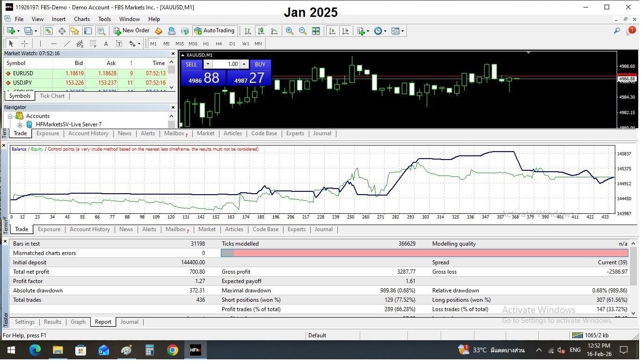This screenshot has height=364, width=641.
Task: Select the horizontal line drawing tool
Action: pyautogui.click(x=53, y=44)
